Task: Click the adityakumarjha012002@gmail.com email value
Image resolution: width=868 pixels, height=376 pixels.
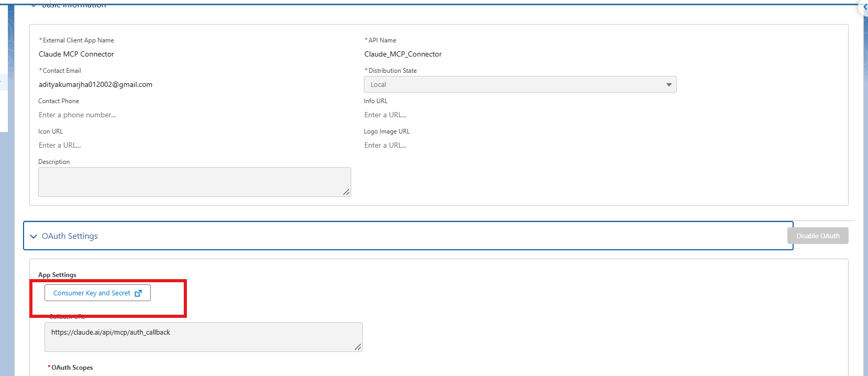Action: click(x=96, y=84)
